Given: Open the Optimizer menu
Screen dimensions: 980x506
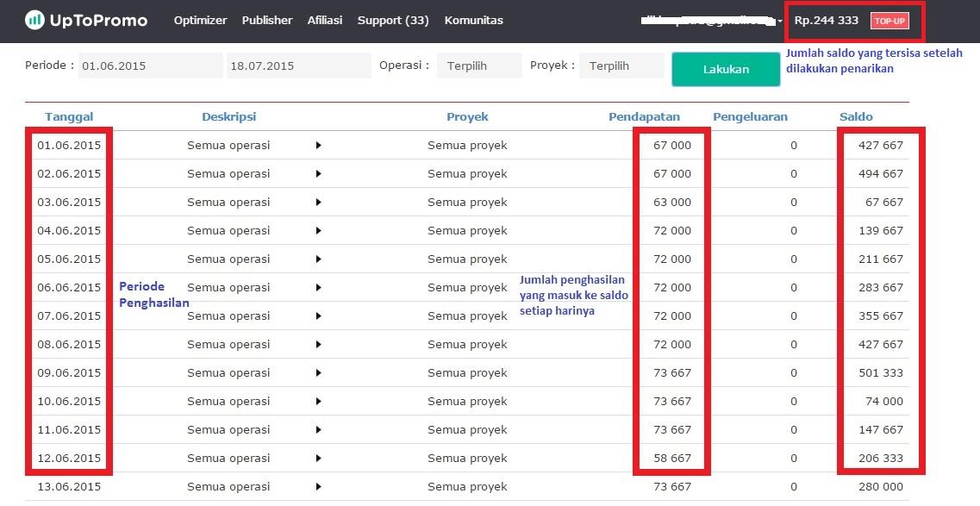Looking at the screenshot, I should coord(200,20).
